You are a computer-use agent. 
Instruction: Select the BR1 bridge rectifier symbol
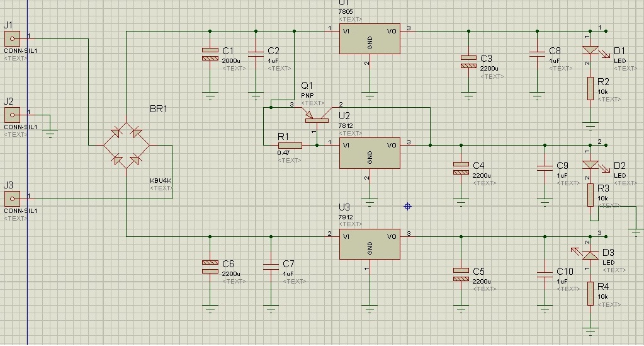(126, 145)
